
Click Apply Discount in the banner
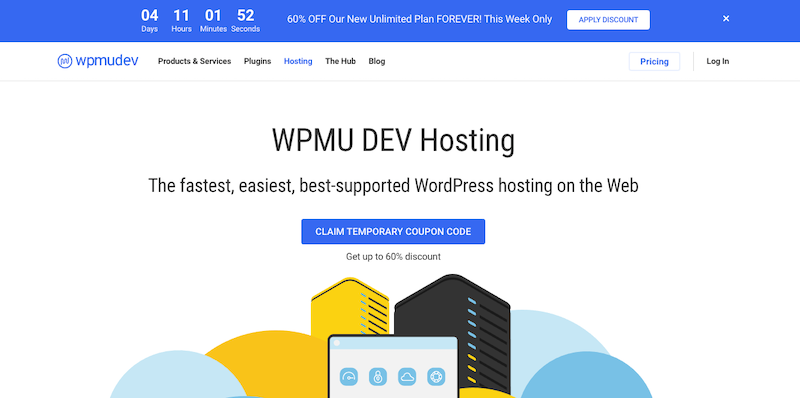coord(608,20)
